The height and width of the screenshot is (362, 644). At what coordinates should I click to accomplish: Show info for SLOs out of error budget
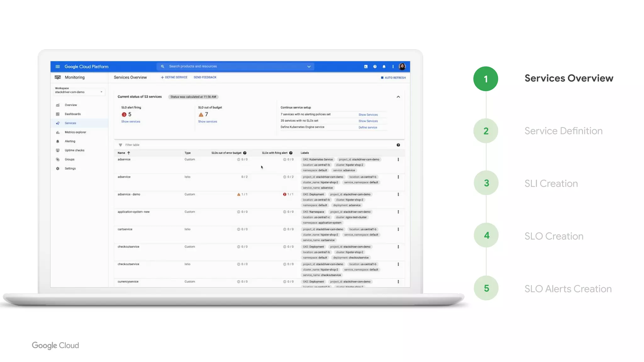245,153
